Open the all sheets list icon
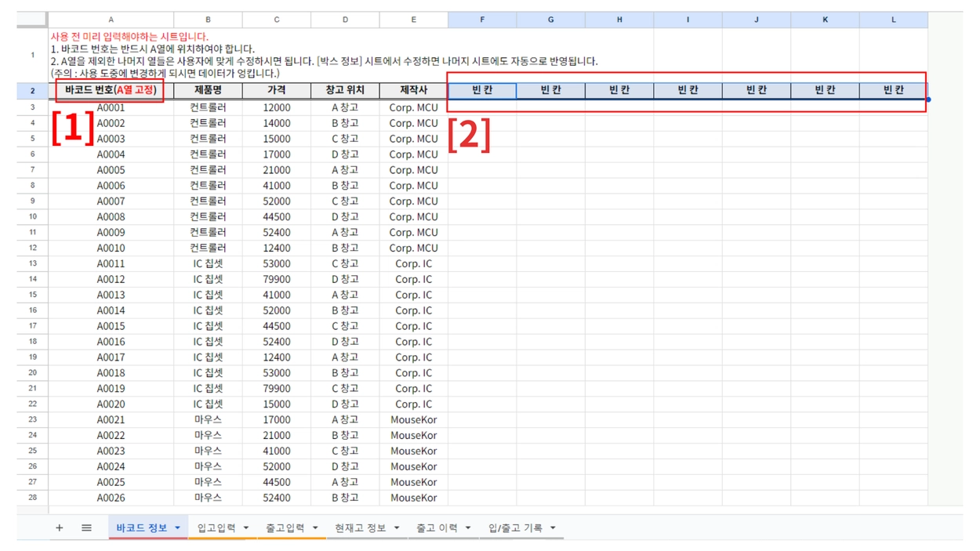The image size is (980, 551). tap(86, 527)
